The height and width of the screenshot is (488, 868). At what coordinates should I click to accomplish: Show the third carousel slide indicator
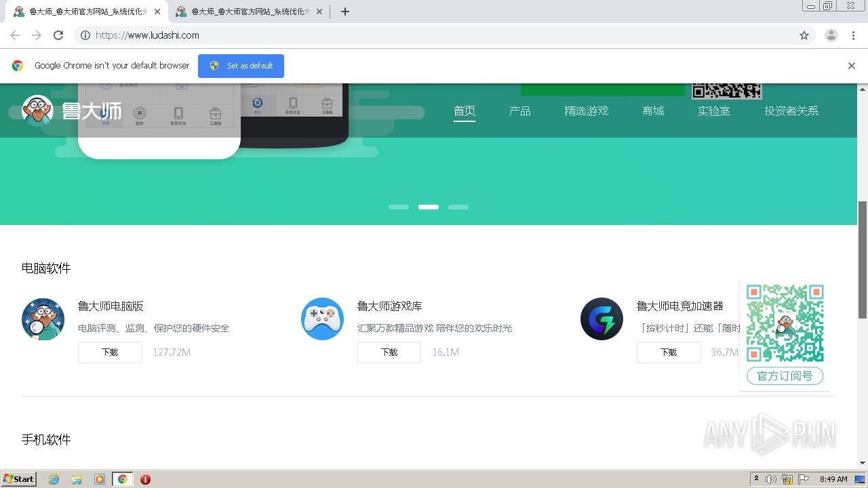pyautogui.click(x=458, y=207)
